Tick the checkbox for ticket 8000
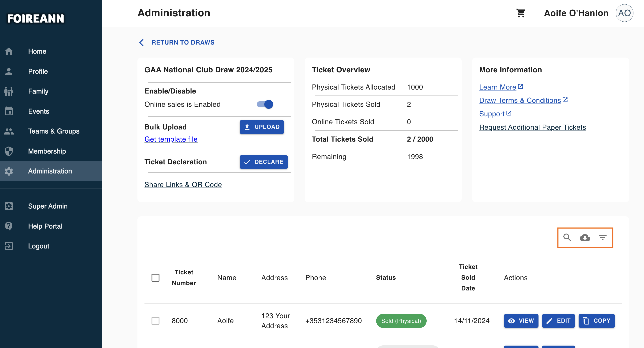The image size is (644, 348). tap(155, 321)
